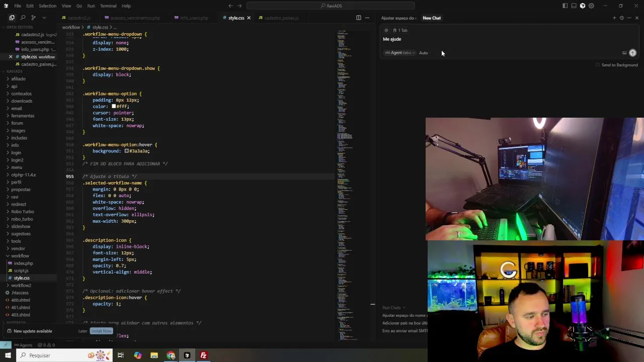Expand the afiliado folder

(x=18, y=79)
